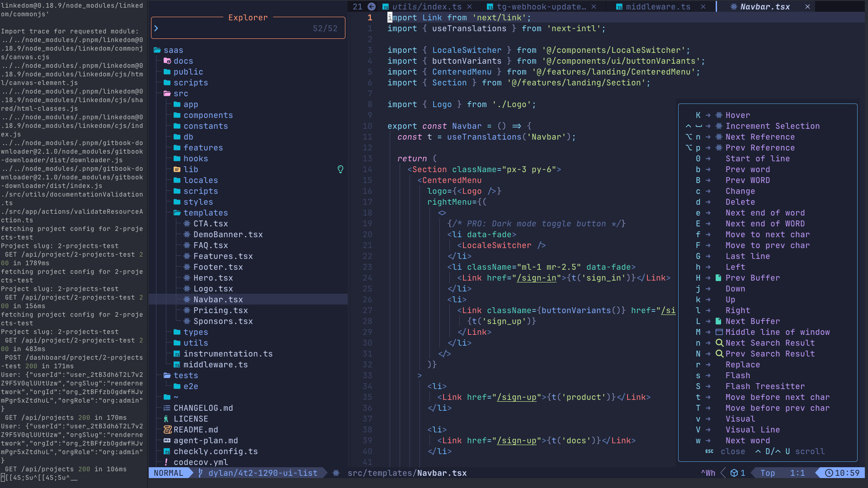
Task: Click the lib open-folder icon
Action: pyautogui.click(x=177, y=169)
